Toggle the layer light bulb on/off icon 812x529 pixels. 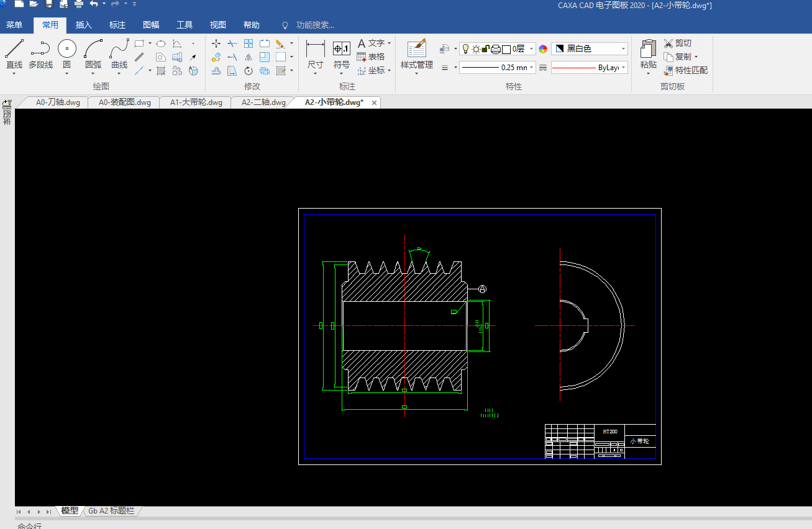[x=465, y=49]
